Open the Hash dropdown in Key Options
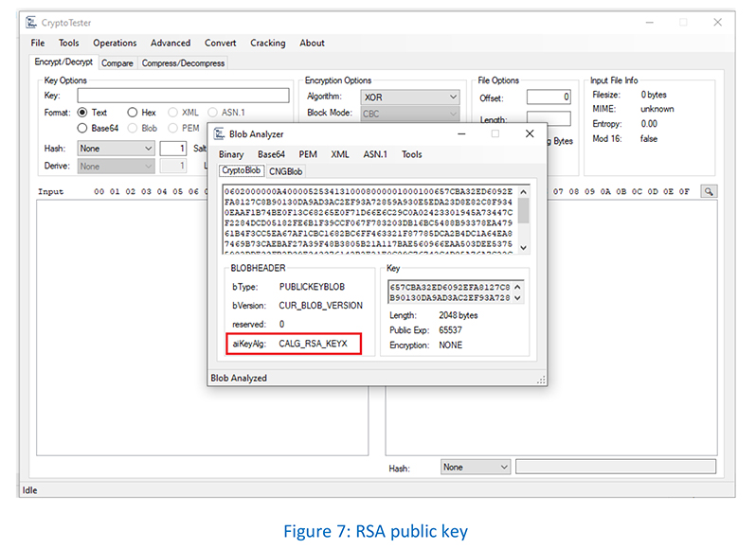The height and width of the screenshot is (549, 756). click(116, 149)
